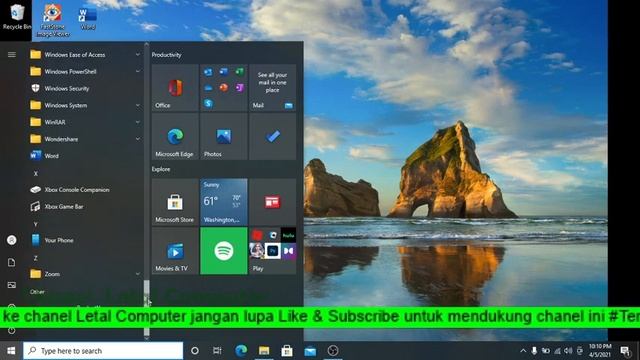The width and height of the screenshot is (640, 360).
Task: Expand Windows Ease of Access folder
Action: click(x=86, y=54)
